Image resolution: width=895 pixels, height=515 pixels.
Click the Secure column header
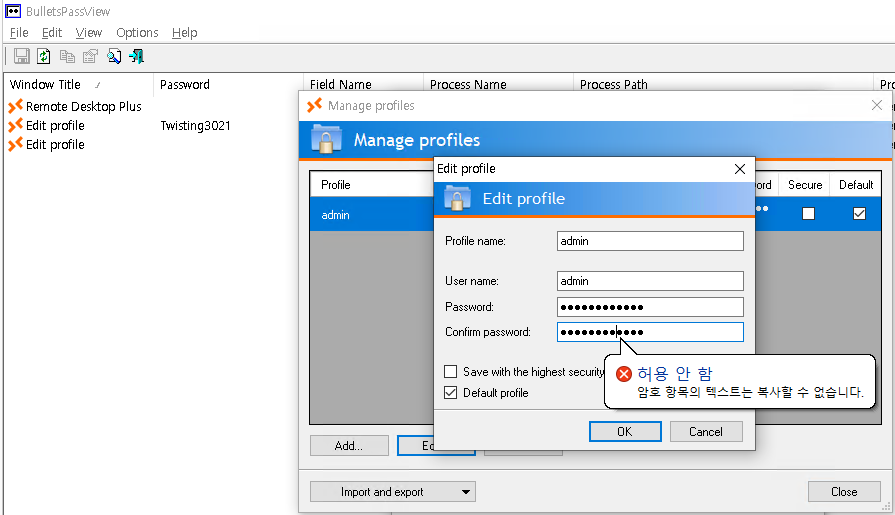coord(805,184)
